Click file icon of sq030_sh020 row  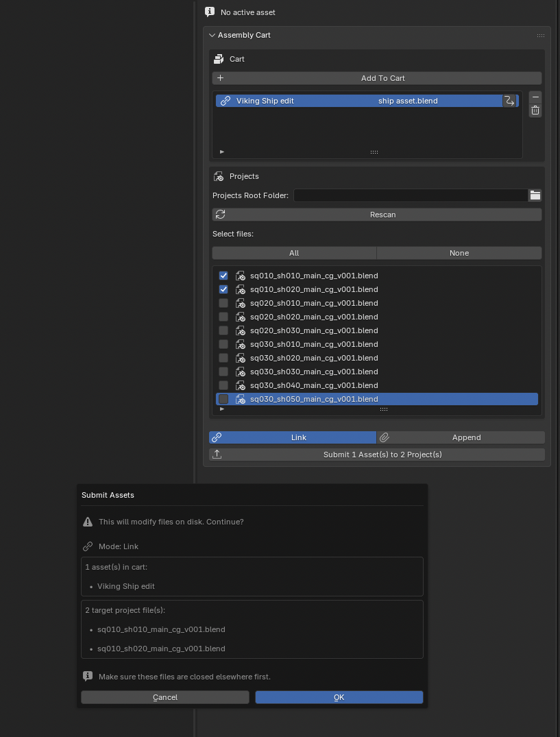point(241,358)
